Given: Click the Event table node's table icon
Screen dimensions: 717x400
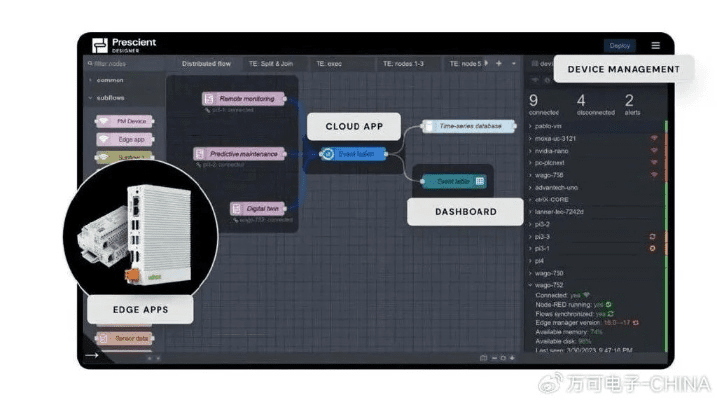Looking at the screenshot, I should [479, 181].
